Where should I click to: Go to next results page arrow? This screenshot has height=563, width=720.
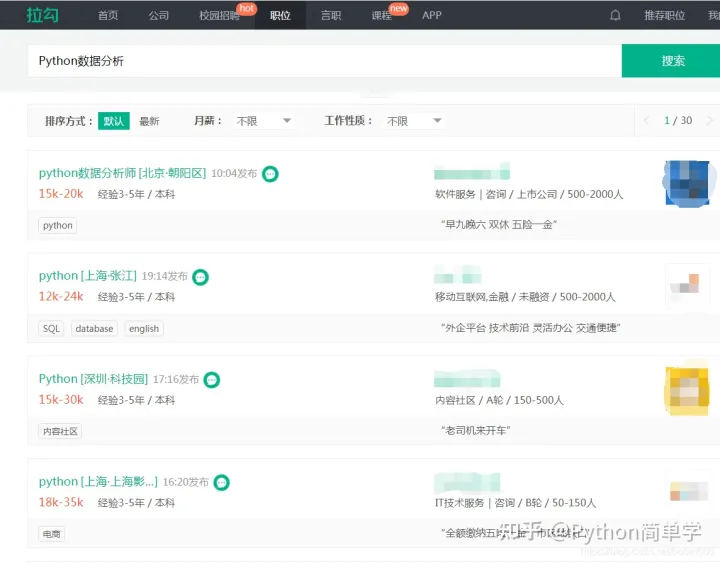[x=709, y=120]
